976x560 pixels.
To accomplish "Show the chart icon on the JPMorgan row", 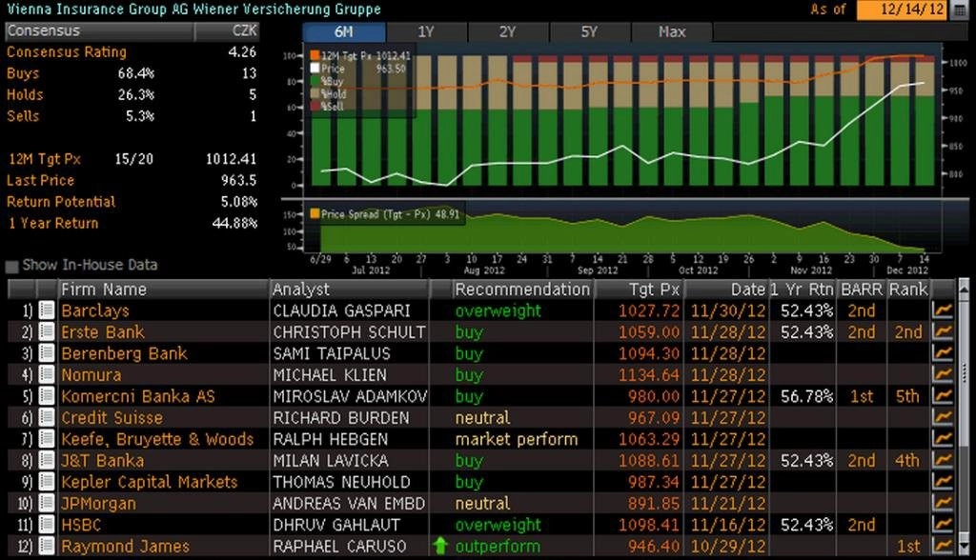I will (x=943, y=503).
